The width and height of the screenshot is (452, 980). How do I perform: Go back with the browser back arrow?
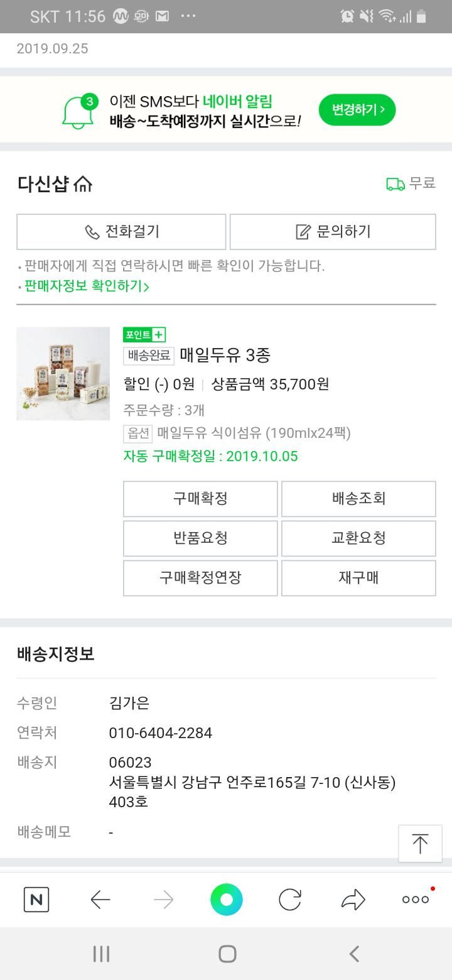click(x=100, y=900)
